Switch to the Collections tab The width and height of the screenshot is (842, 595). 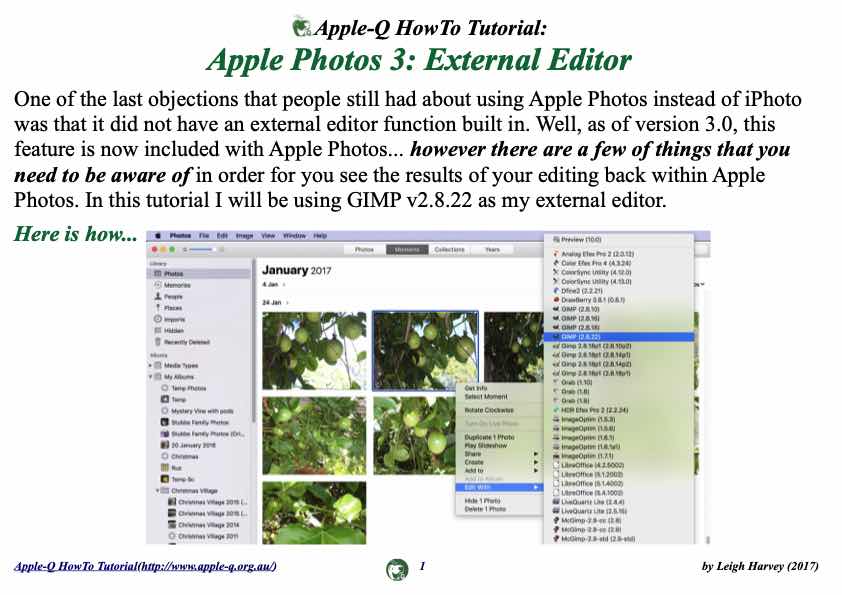tap(449, 250)
